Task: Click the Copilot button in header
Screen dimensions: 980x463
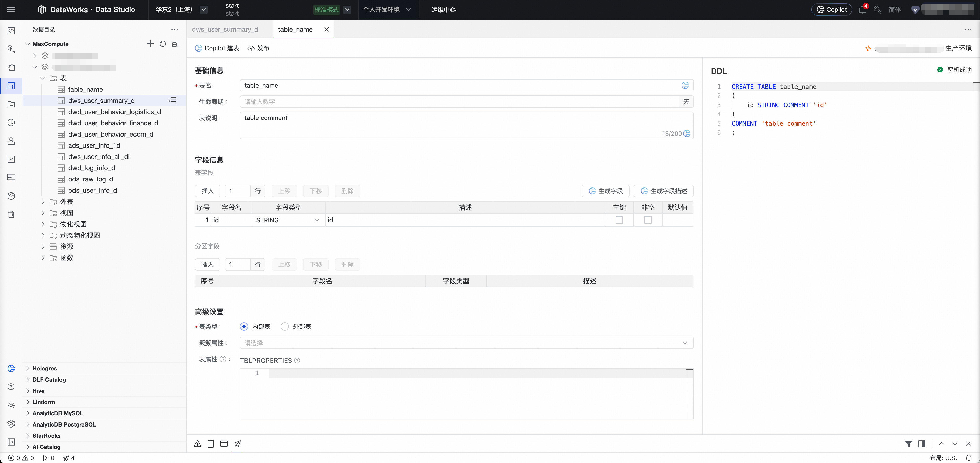Action: [x=832, y=9]
